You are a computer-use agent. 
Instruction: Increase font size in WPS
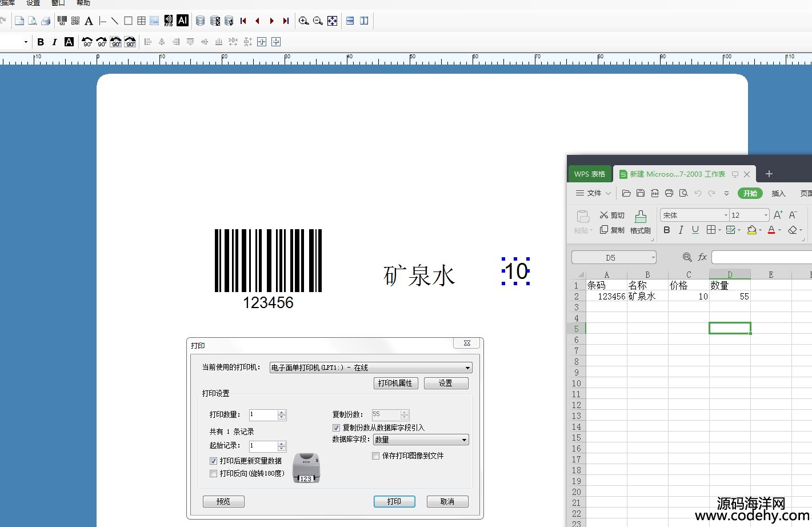[x=778, y=215]
